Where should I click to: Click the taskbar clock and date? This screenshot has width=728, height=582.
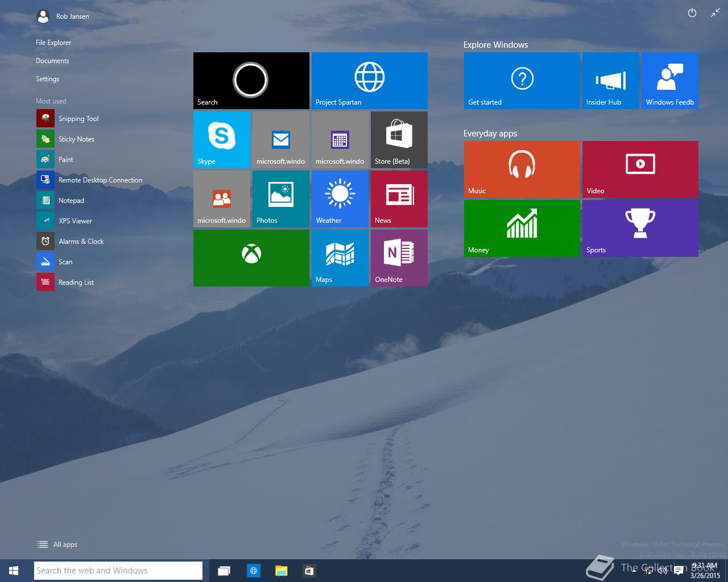coord(705,571)
